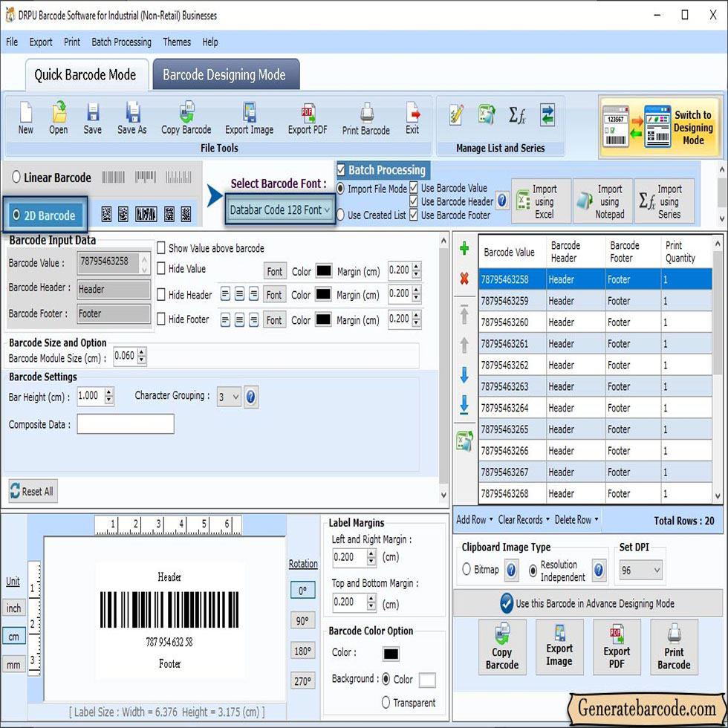728x728 pixels.
Task: Click the Barcode Color black swatch
Action: pos(391,654)
